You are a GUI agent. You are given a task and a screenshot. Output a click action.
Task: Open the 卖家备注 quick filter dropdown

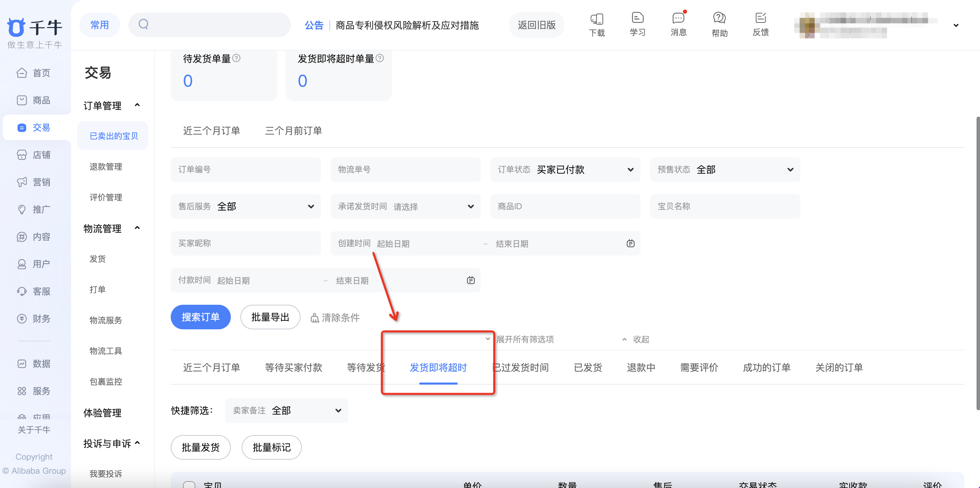pyautogui.click(x=287, y=411)
